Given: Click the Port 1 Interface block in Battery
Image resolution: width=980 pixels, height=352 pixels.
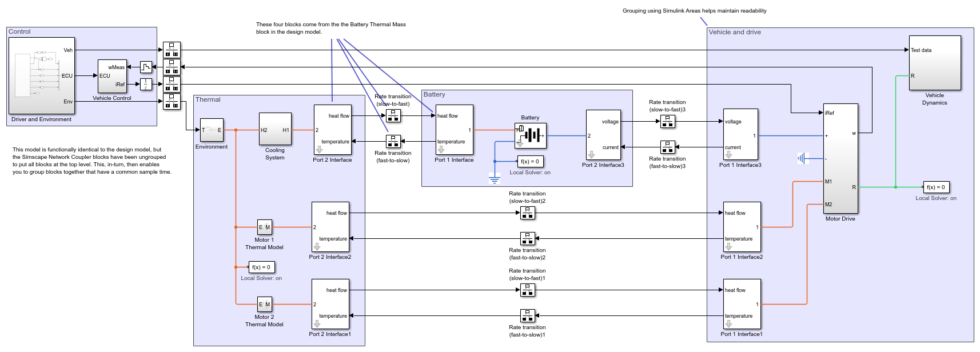Looking at the screenshot, I should (454, 130).
